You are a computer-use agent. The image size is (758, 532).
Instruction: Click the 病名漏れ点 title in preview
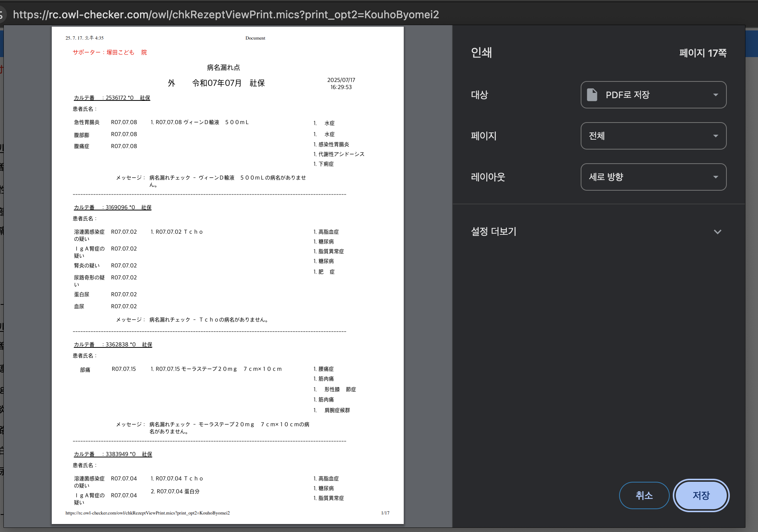point(223,67)
